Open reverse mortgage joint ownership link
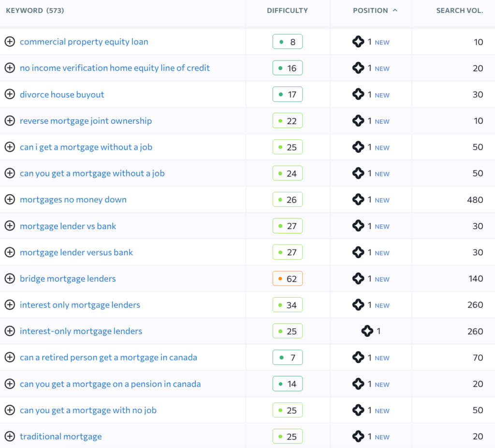 (x=86, y=121)
